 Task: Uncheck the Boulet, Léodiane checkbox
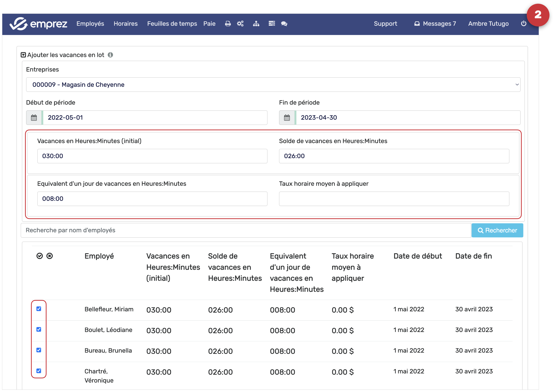(x=39, y=329)
